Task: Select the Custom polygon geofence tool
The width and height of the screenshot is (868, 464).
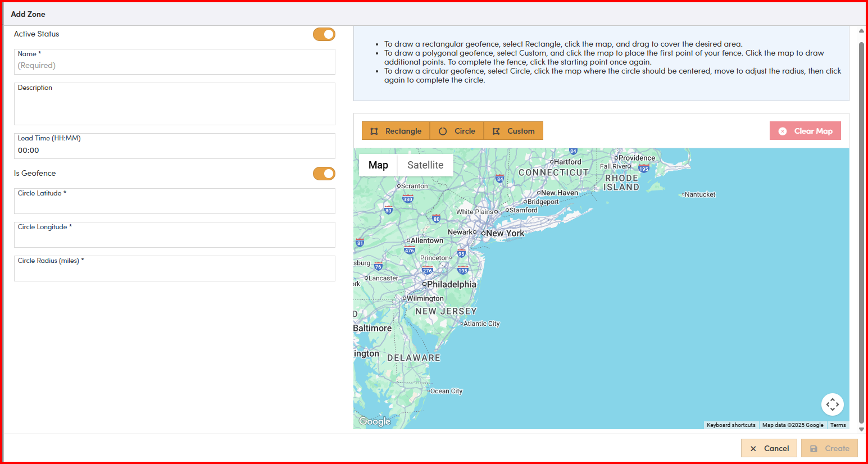Action: pos(513,131)
